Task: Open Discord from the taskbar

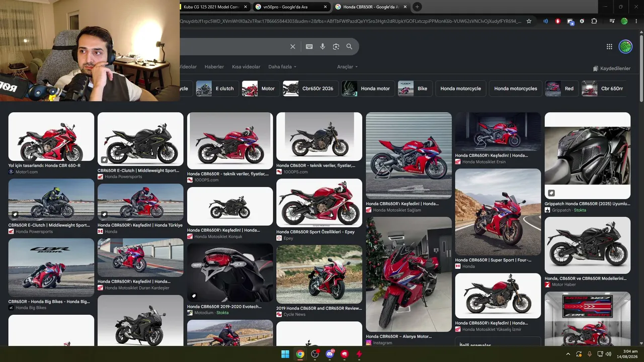Action: point(330,354)
